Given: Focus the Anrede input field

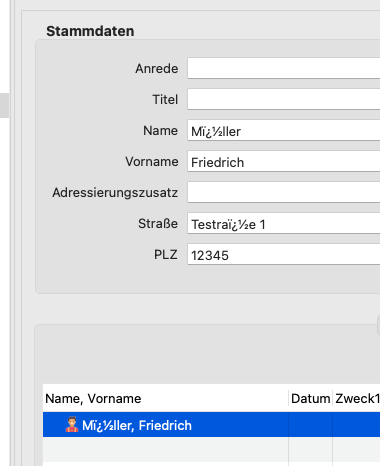Looking at the screenshot, I should [284, 68].
